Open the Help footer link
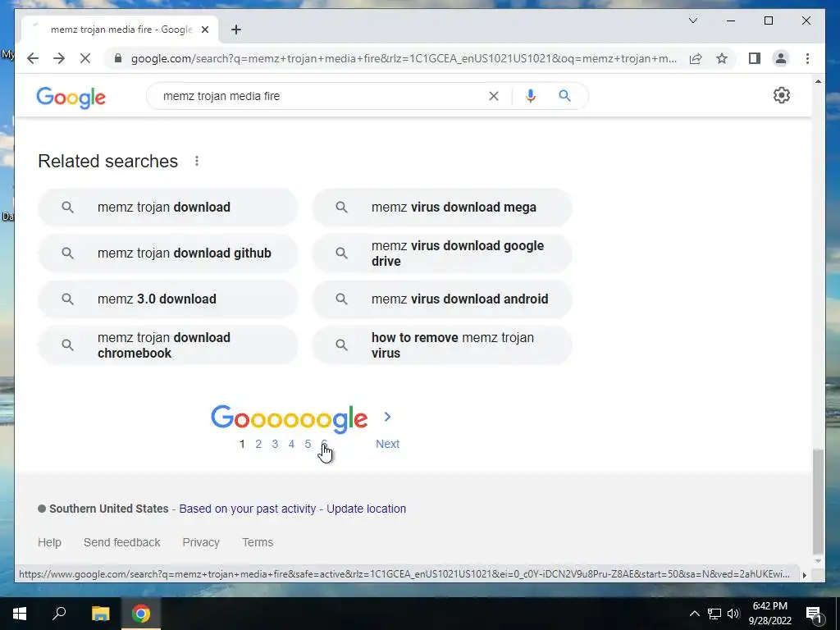 point(49,543)
